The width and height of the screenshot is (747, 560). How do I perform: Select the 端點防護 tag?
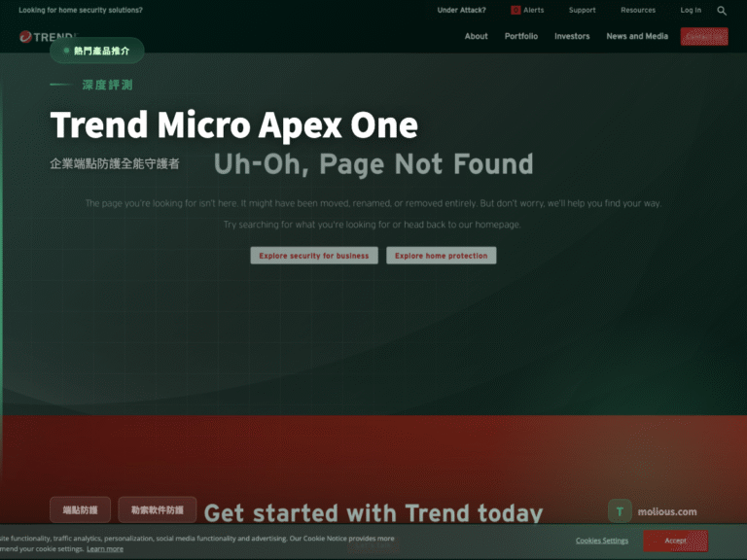80,510
